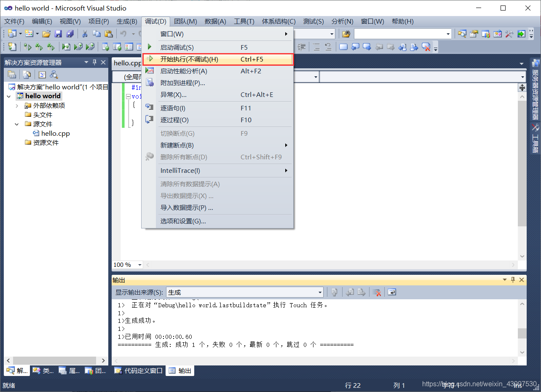Image resolution: width=541 pixels, height=392 pixels.
Task: Click the Find in Files binoculars icon
Action: [346, 34]
